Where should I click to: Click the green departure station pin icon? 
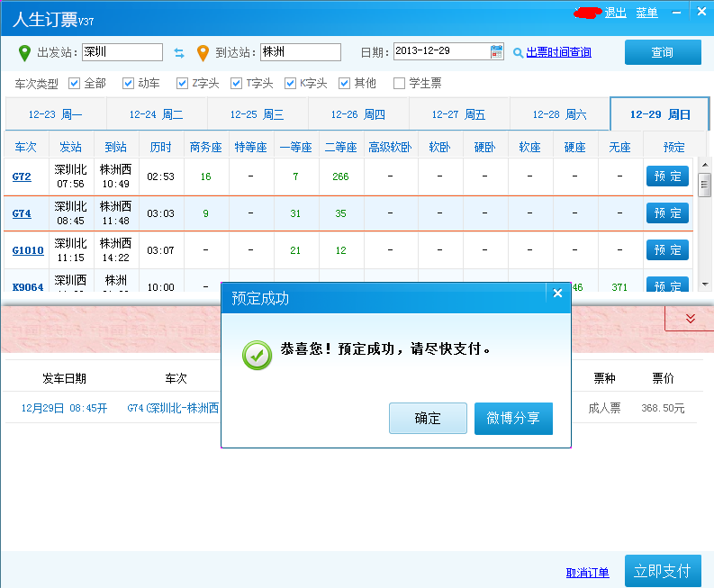24,53
